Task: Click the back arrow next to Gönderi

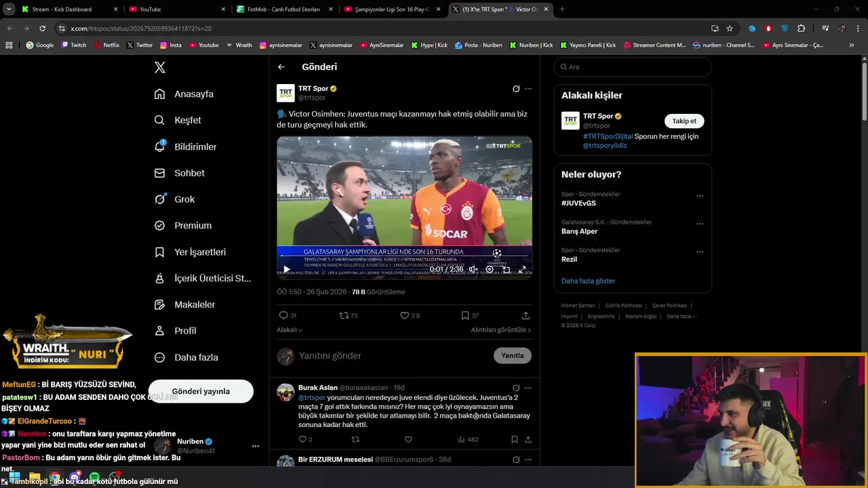Action: (281, 67)
